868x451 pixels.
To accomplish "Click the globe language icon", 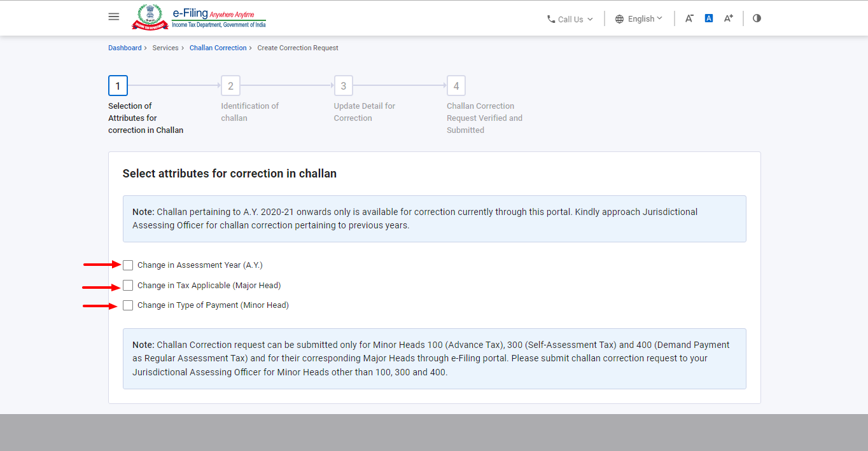I will pyautogui.click(x=620, y=18).
